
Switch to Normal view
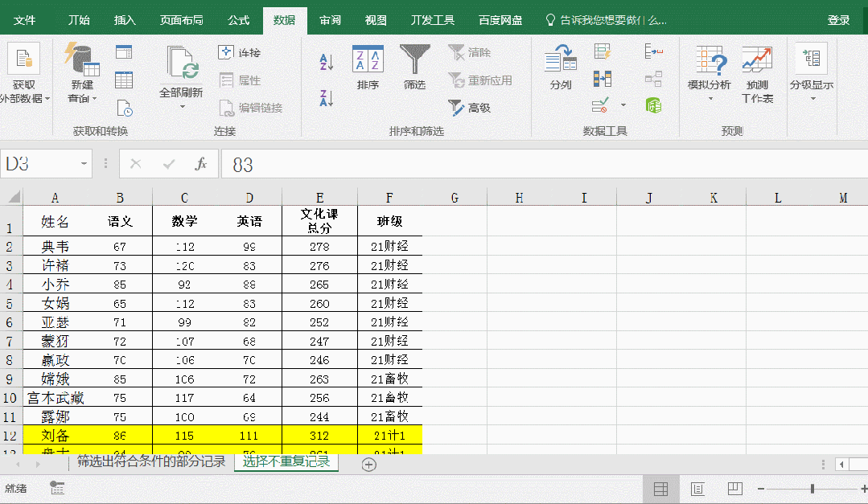click(660, 489)
